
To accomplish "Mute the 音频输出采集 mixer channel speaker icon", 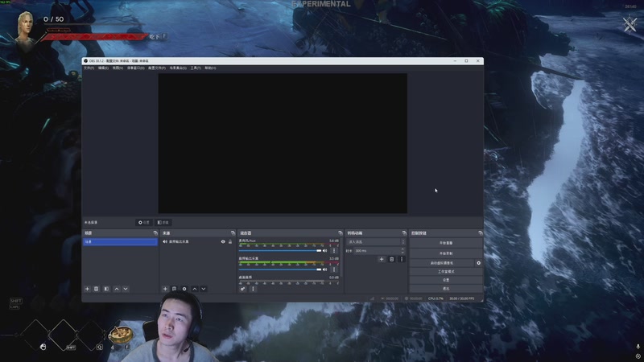I will pos(325,269).
